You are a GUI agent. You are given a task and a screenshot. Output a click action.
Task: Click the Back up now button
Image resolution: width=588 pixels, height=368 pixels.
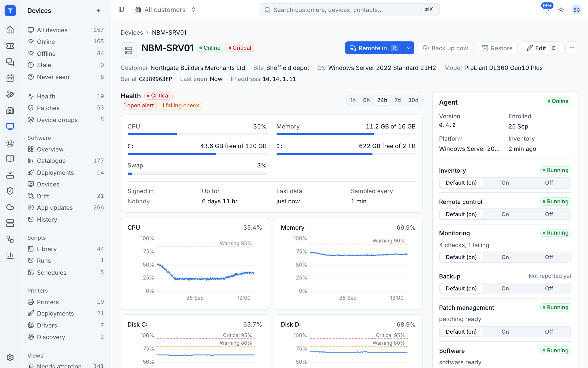[445, 48]
